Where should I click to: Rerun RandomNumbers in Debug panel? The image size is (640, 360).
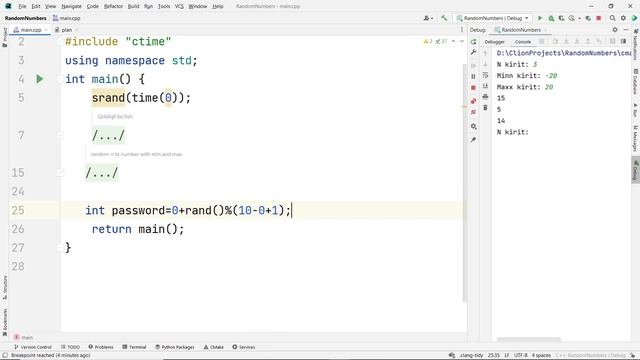pyautogui.click(x=473, y=42)
